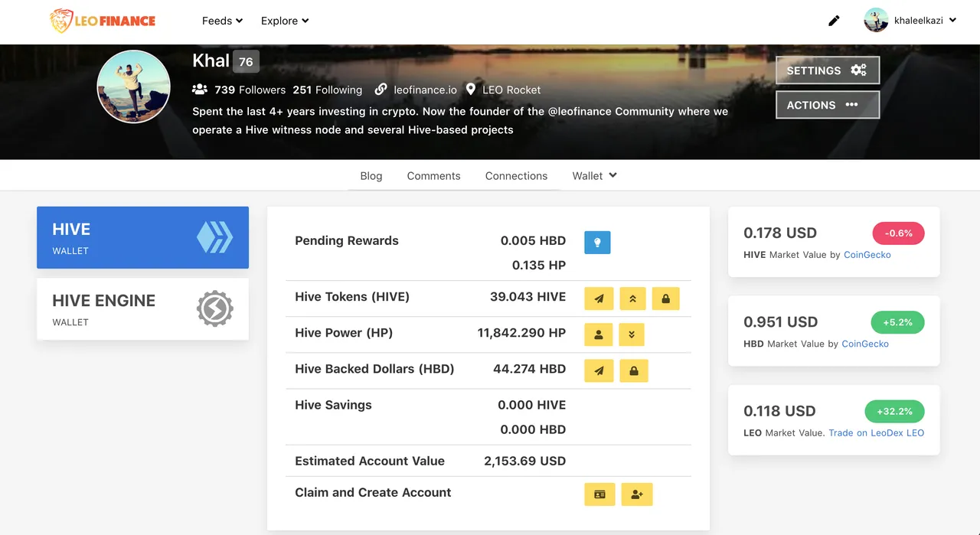980x535 pixels.
Task: Click the reputation badge 76
Action: click(246, 61)
